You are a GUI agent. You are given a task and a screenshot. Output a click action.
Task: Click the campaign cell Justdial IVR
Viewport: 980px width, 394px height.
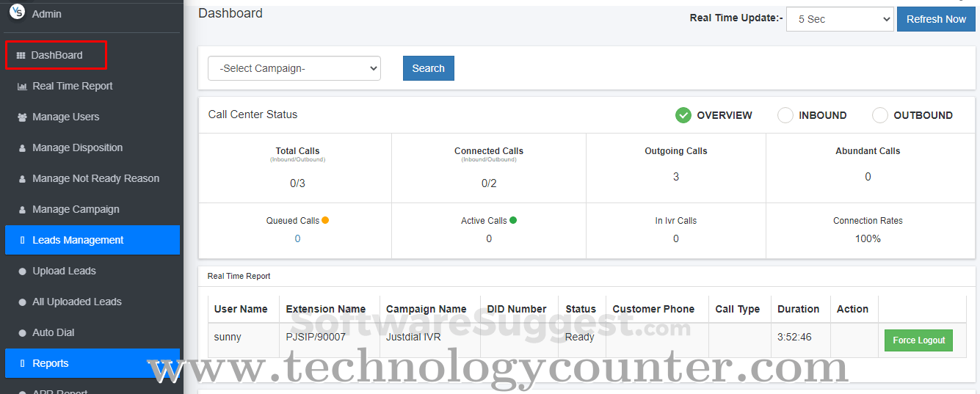click(413, 337)
